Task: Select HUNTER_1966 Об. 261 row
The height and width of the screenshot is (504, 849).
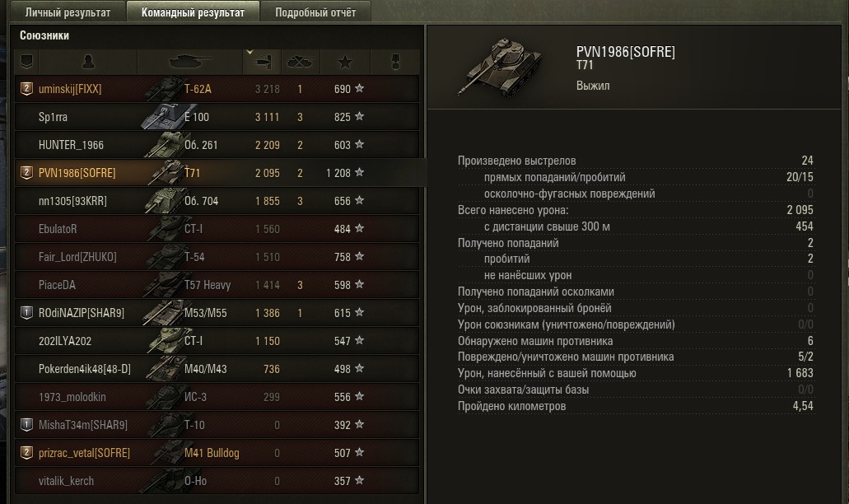Action: [x=217, y=145]
